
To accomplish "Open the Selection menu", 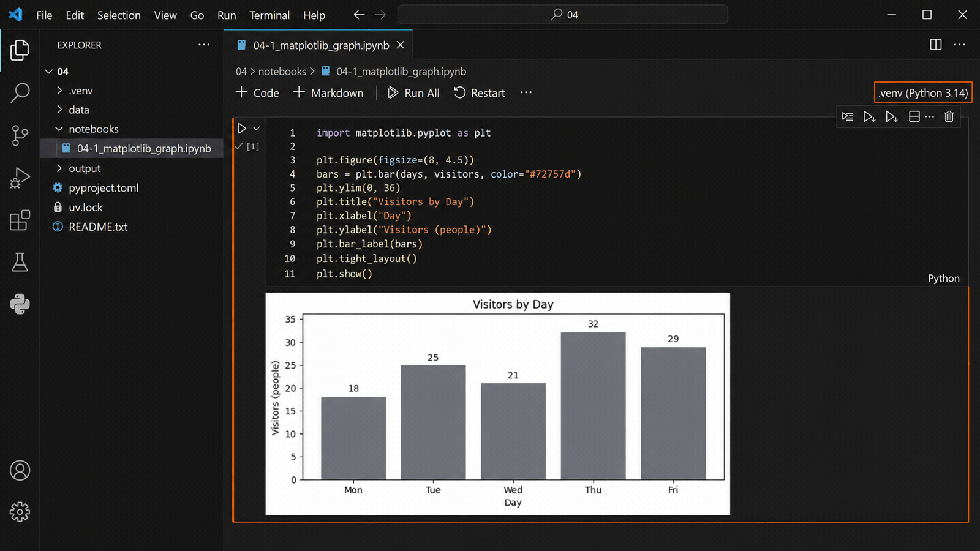I will tap(119, 15).
